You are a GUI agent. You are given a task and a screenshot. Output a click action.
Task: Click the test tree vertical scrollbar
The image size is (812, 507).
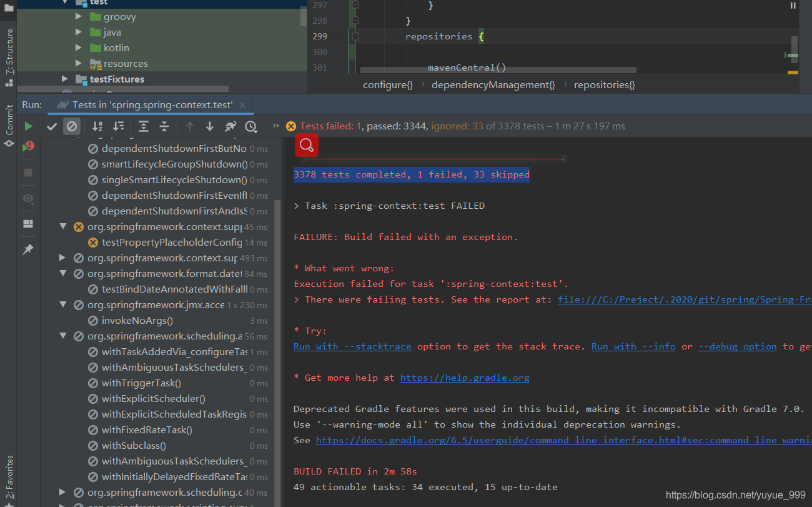coord(277,353)
